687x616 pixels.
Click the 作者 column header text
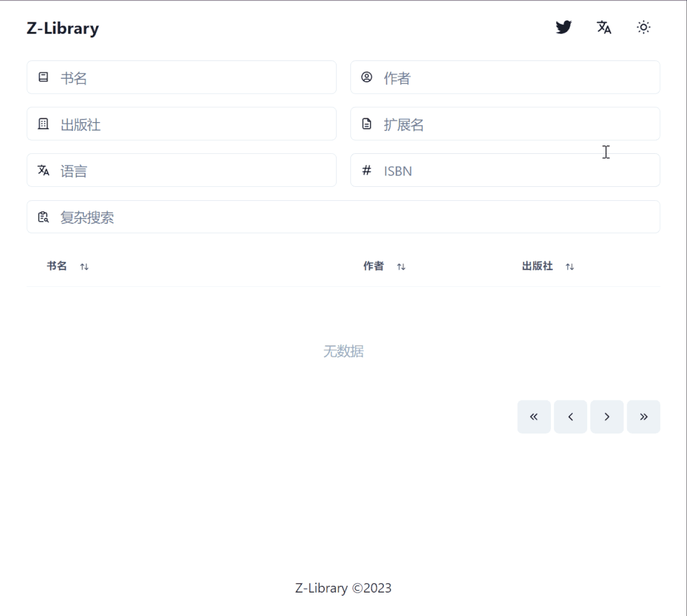click(x=374, y=266)
